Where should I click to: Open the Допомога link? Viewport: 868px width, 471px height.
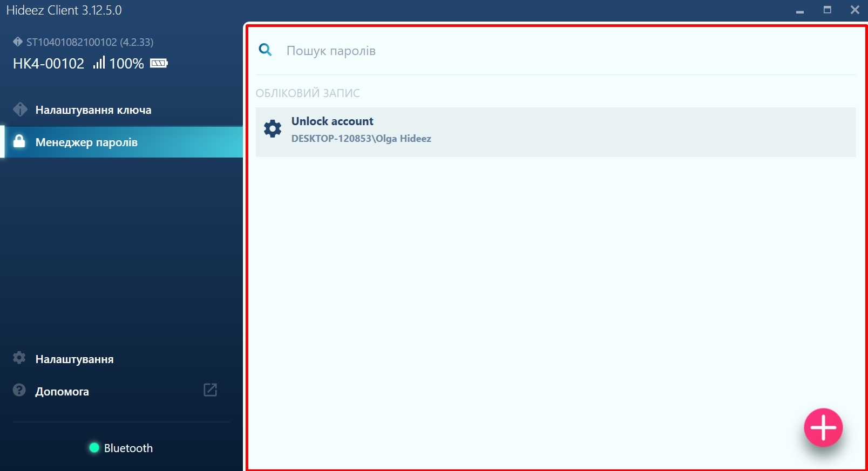coord(62,392)
